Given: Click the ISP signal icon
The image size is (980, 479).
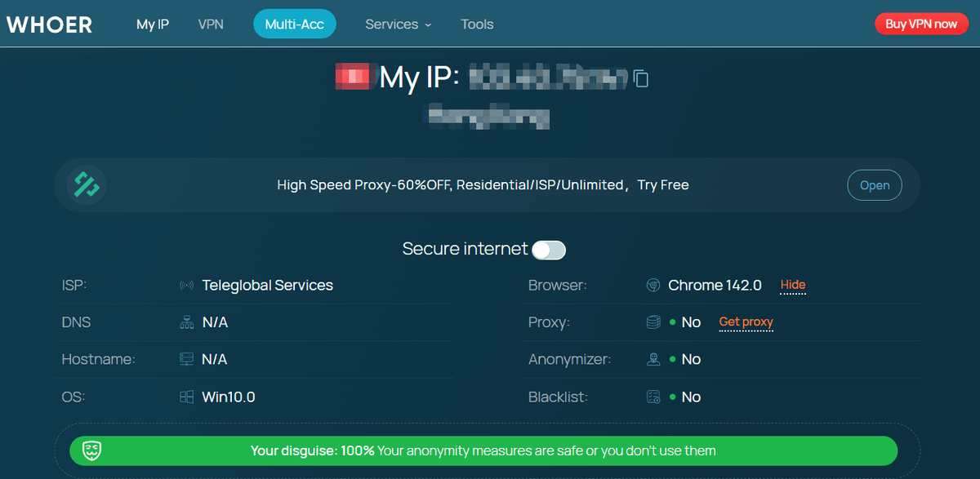Looking at the screenshot, I should [x=186, y=286].
